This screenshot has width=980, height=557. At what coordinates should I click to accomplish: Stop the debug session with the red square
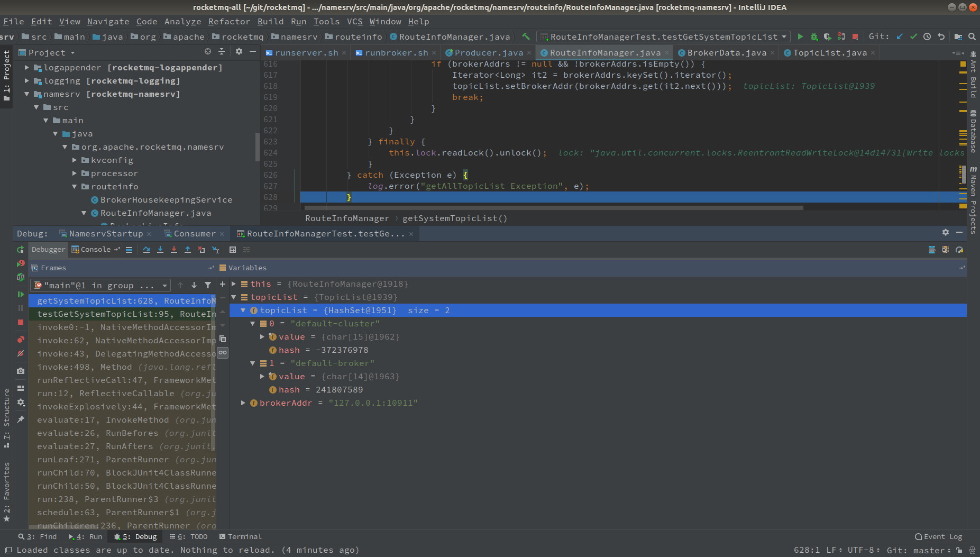21,322
